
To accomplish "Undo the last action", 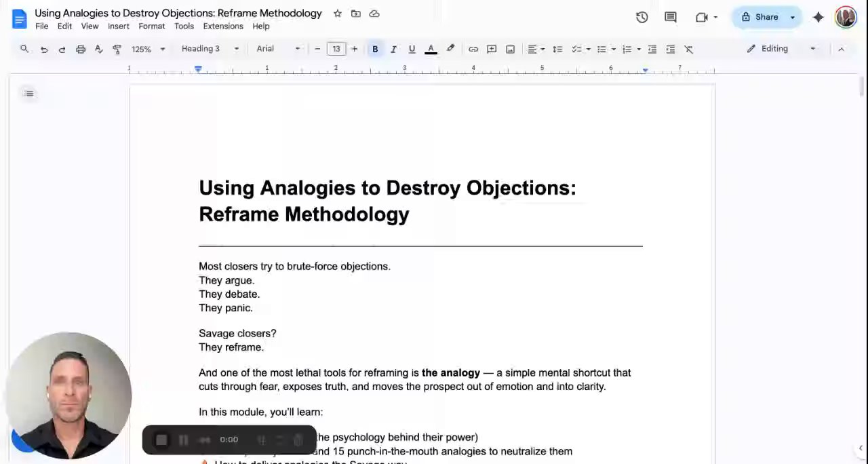I will (x=44, y=49).
